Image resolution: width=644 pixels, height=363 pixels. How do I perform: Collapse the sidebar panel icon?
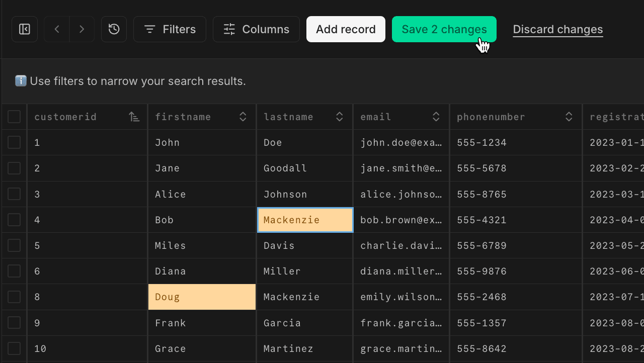point(25,29)
